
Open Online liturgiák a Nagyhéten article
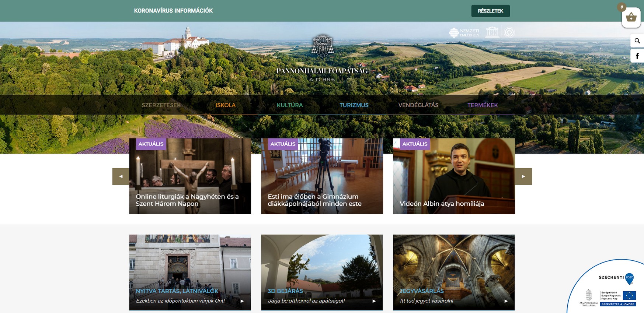pyautogui.click(x=187, y=200)
